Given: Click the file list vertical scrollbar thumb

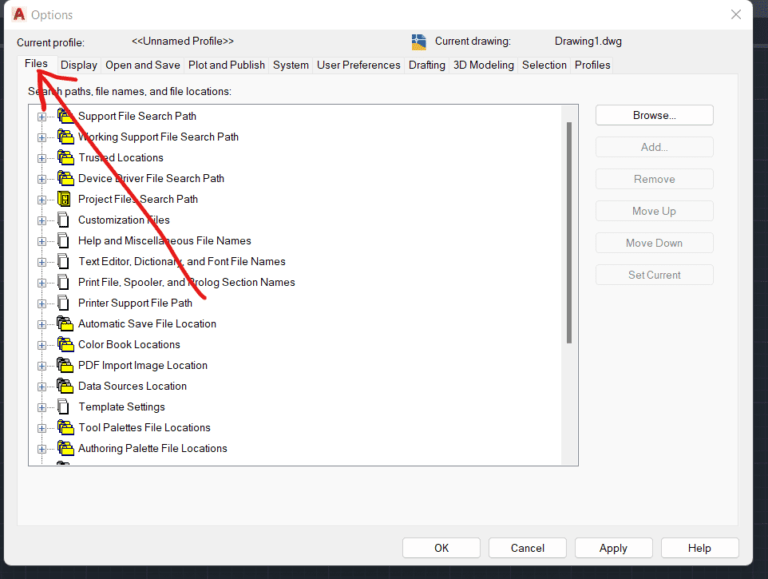Looking at the screenshot, I should (x=569, y=233).
